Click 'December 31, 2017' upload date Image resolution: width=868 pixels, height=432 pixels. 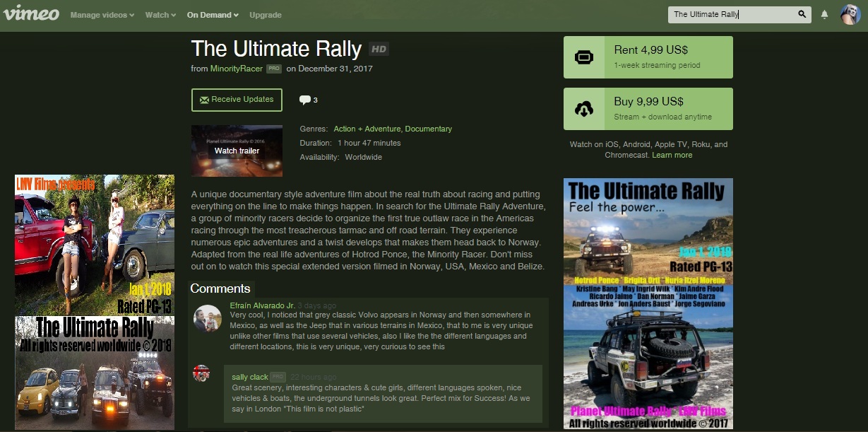[x=335, y=69]
